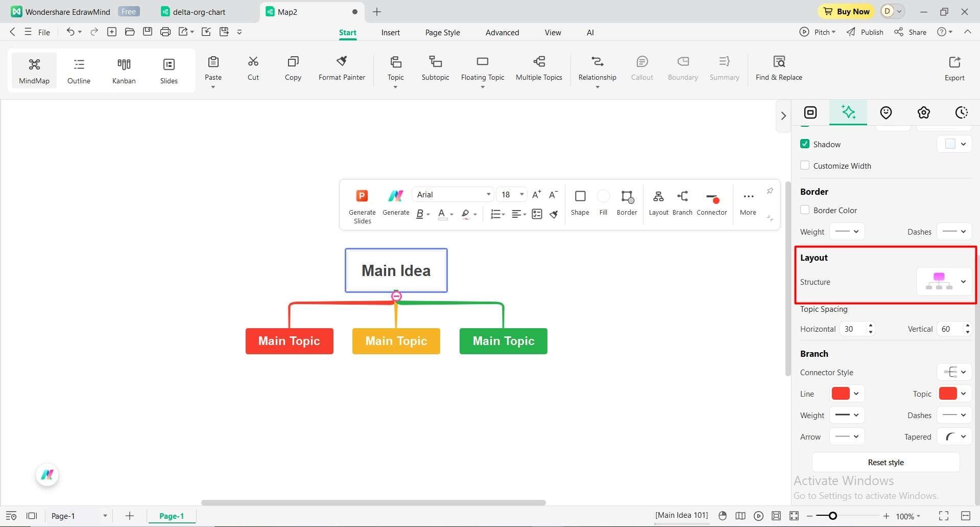Open the font size dropdown
This screenshot has width=980, height=527.
point(520,194)
